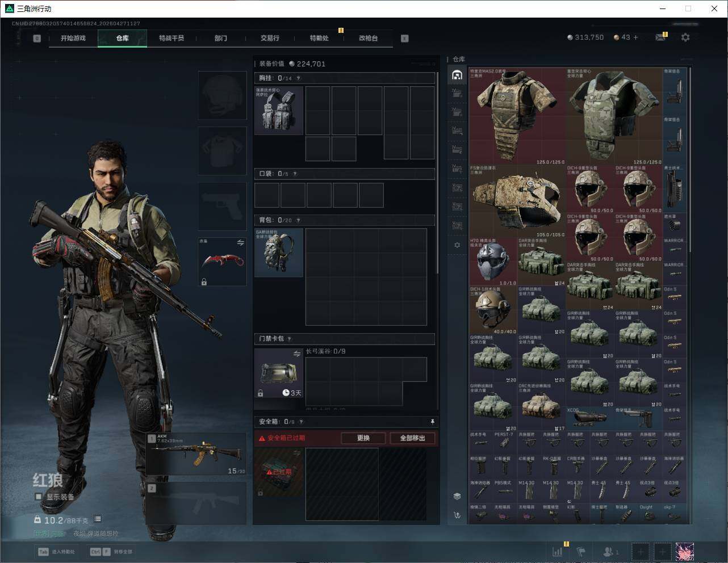Click the Ctrl F 转移全部 shortcut button
Viewport: 728px width, 563px height.
pos(111,552)
